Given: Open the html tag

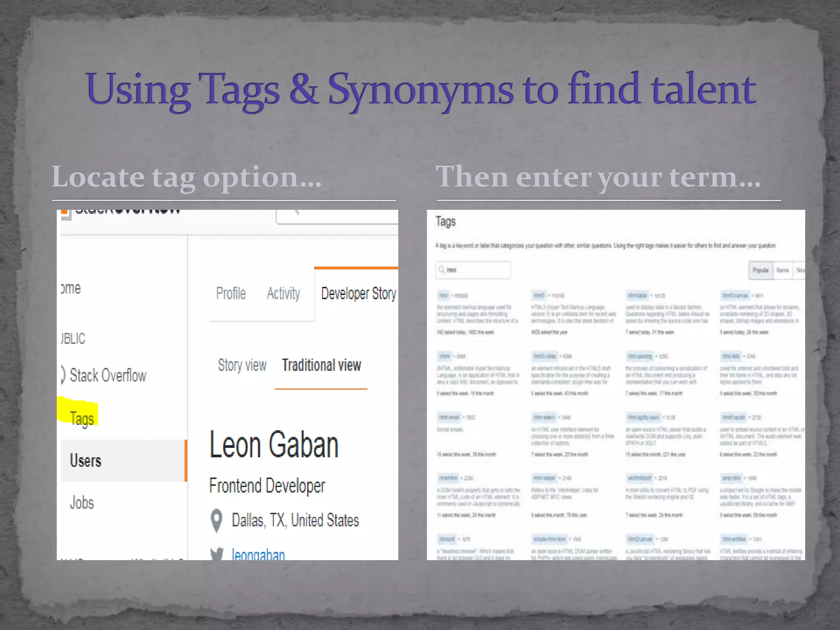Looking at the screenshot, I should click(443, 295).
